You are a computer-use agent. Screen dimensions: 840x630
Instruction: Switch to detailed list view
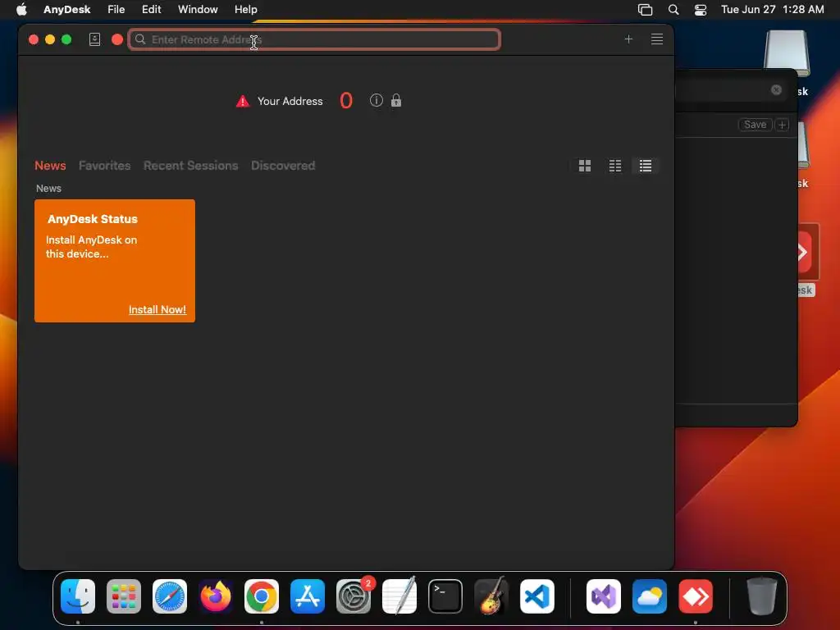pos(646,166)
